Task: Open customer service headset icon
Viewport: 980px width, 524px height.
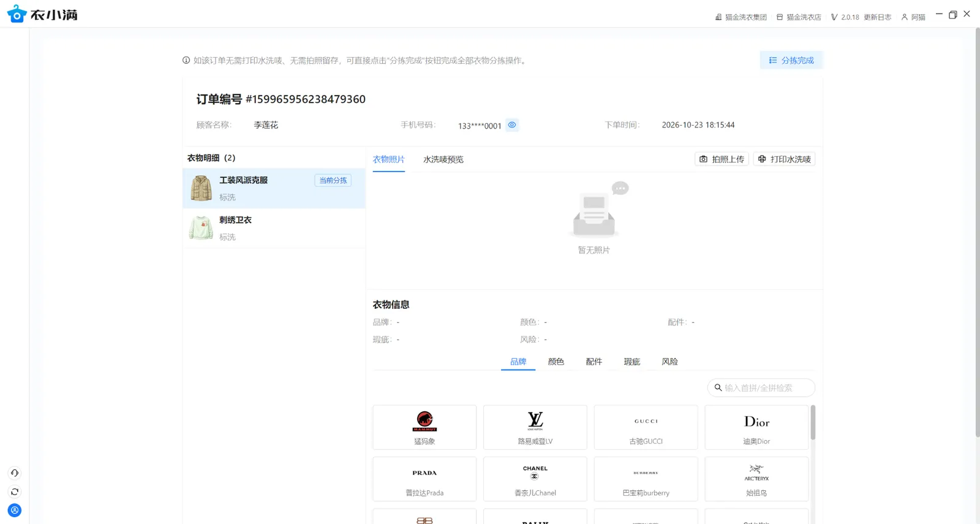Action: tap(15, 473)
